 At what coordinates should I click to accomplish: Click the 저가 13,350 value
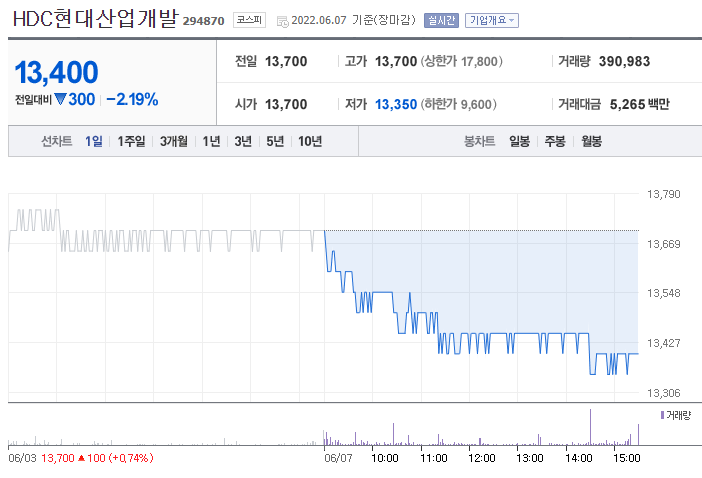click(396, 104)
